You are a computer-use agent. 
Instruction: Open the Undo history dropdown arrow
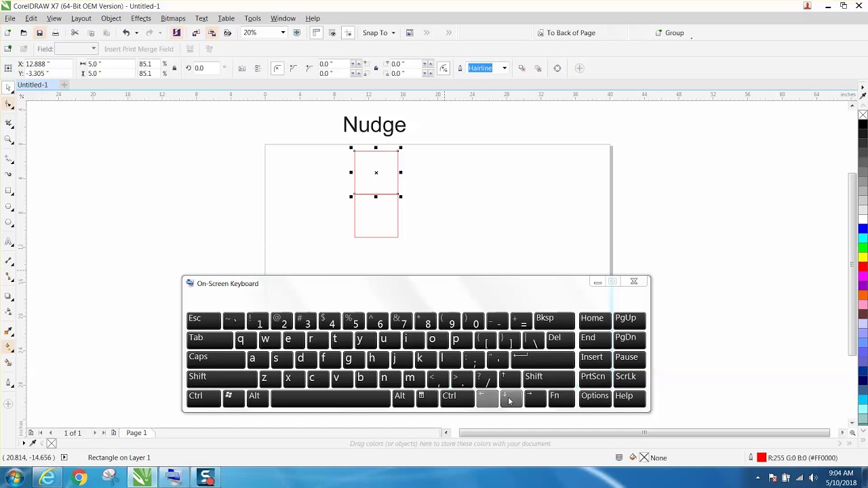(x=136, y=33)
